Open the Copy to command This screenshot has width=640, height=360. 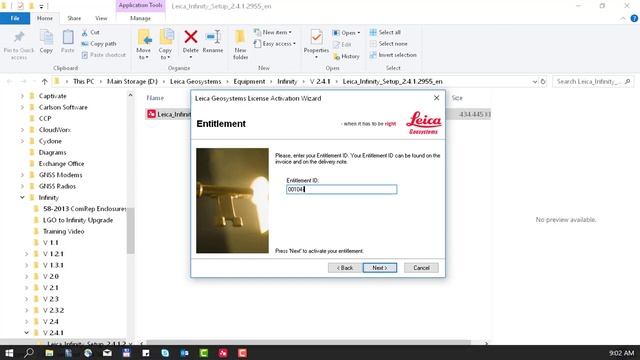(x=165, y=45)
